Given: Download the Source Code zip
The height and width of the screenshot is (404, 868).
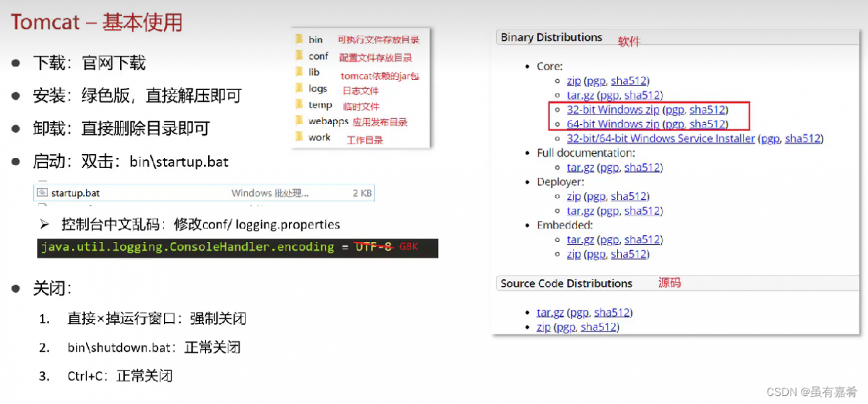Looking at the screenshot, I should tap(543, 327).
